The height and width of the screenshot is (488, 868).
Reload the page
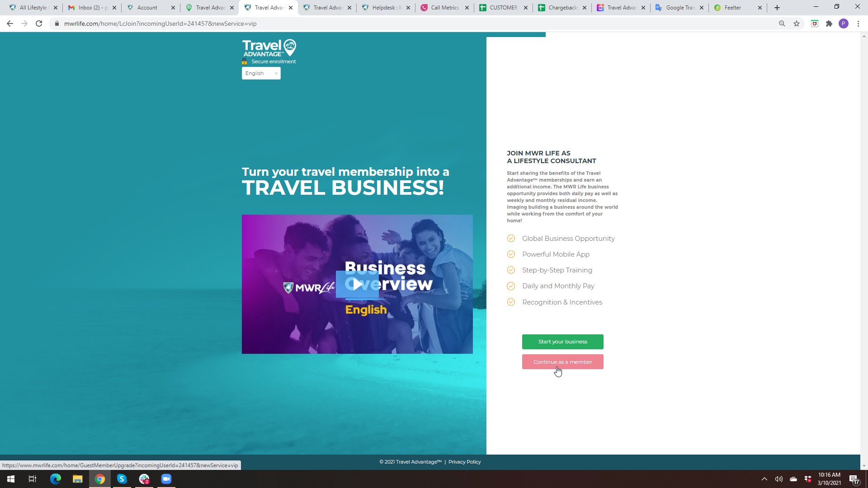(x=39, y=23)
